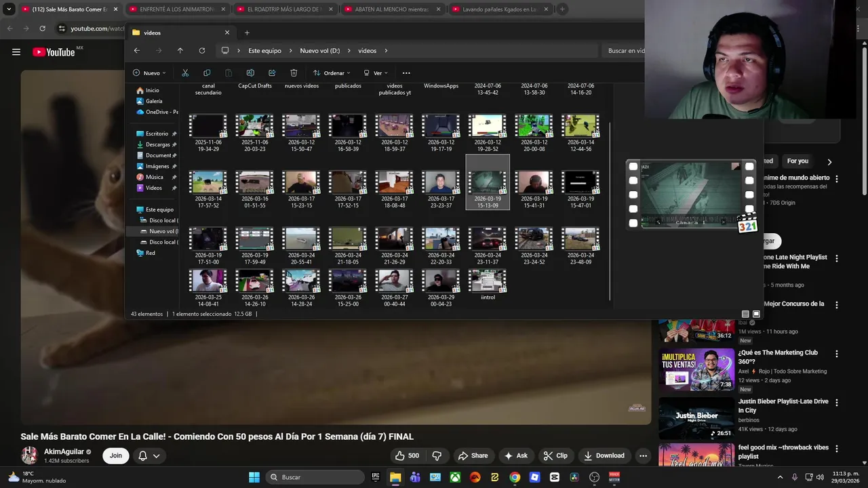The image size is (868, 488).
Task: Select Música in Explorer sidebar
Action: tap(154, 177)
